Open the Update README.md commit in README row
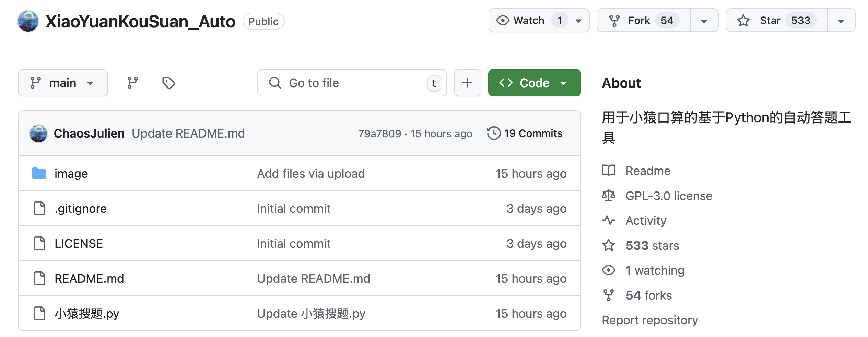Image resolution: width=868 pixels, height=337 pixels. pos(314,279)
